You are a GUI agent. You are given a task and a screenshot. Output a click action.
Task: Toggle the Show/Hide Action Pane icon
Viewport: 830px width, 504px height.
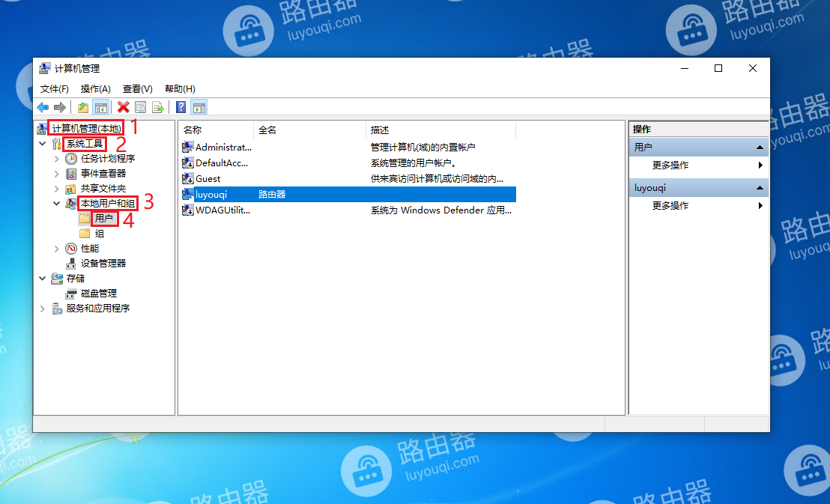tap(199, 108)
